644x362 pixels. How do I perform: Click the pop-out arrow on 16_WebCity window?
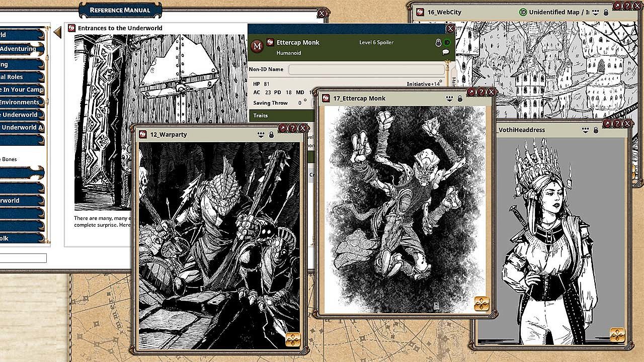point(617,6)
